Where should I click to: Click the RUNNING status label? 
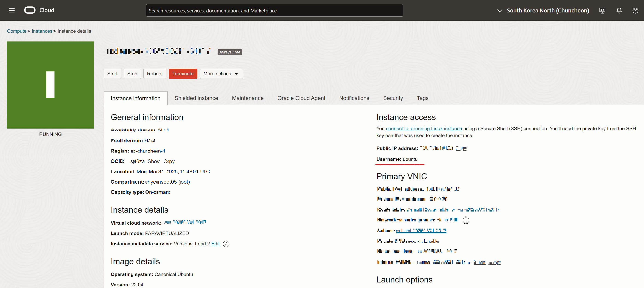50,134
